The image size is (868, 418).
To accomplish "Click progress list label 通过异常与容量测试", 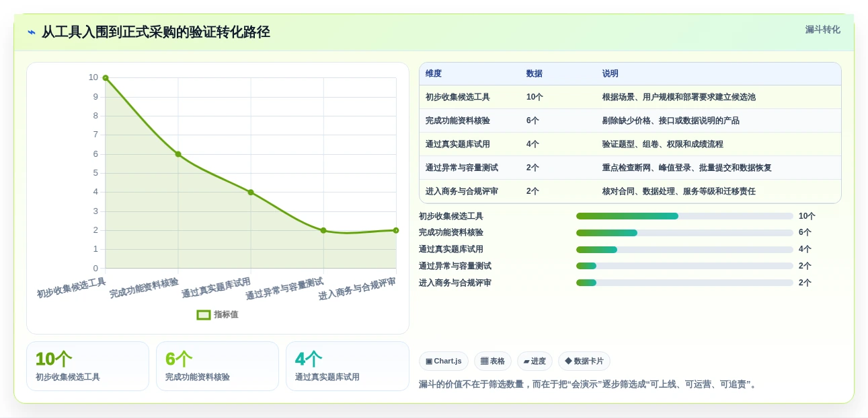I will tap(455, 266).
